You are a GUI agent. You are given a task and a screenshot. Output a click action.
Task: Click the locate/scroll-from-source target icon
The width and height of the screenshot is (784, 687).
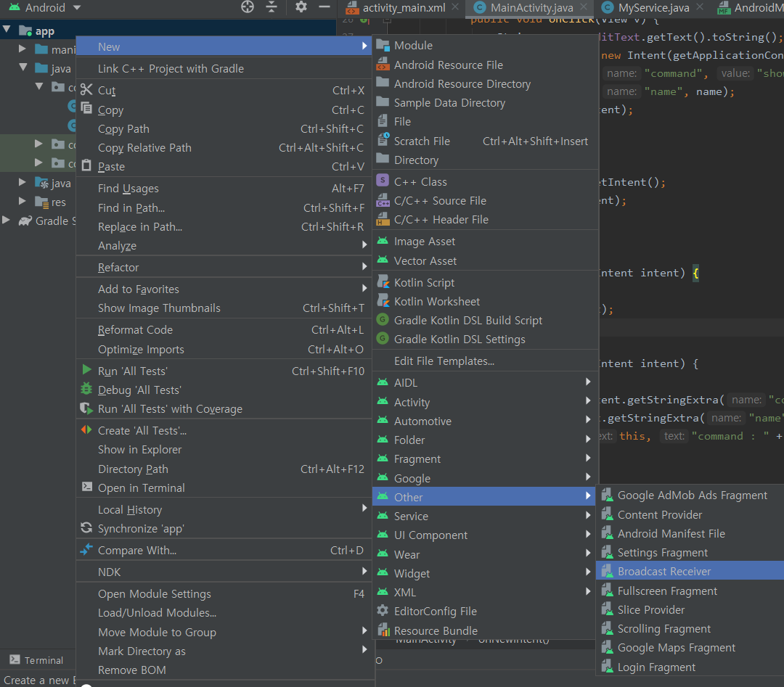coord(248,7)
